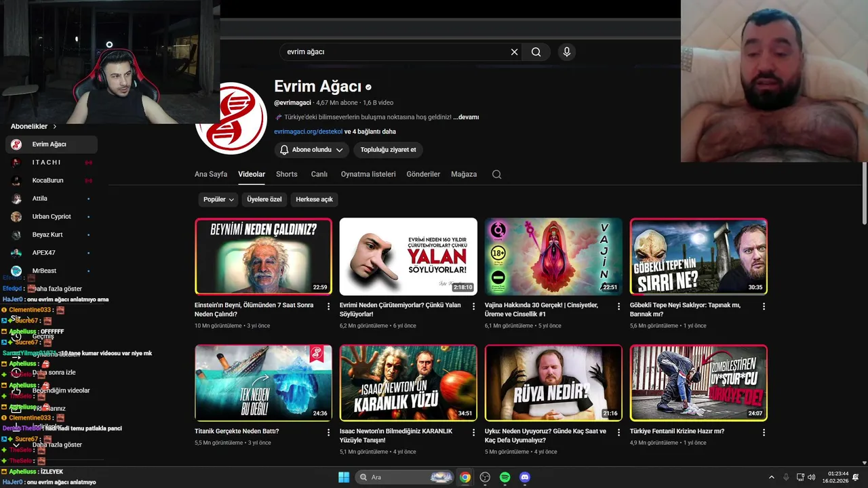Open the Popüler sort dropdown
868x488 pixels.
click(218, 199)
